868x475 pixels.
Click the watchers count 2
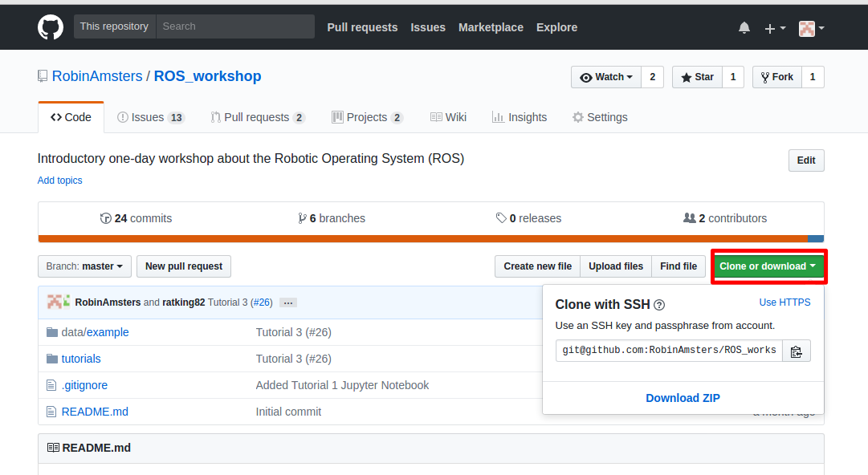coord(652,77)
